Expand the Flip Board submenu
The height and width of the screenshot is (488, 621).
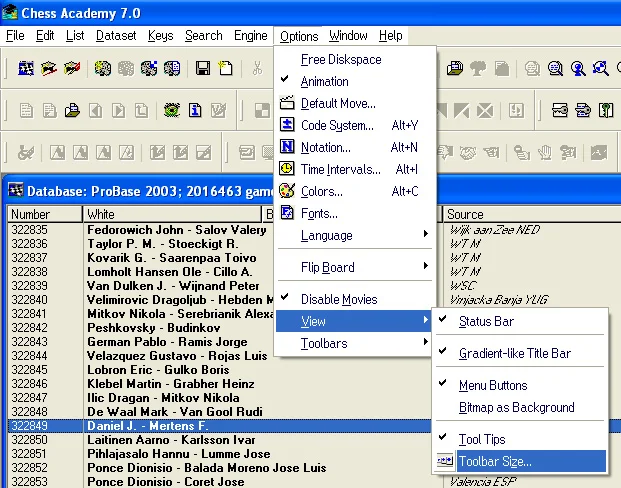[354, 267]
